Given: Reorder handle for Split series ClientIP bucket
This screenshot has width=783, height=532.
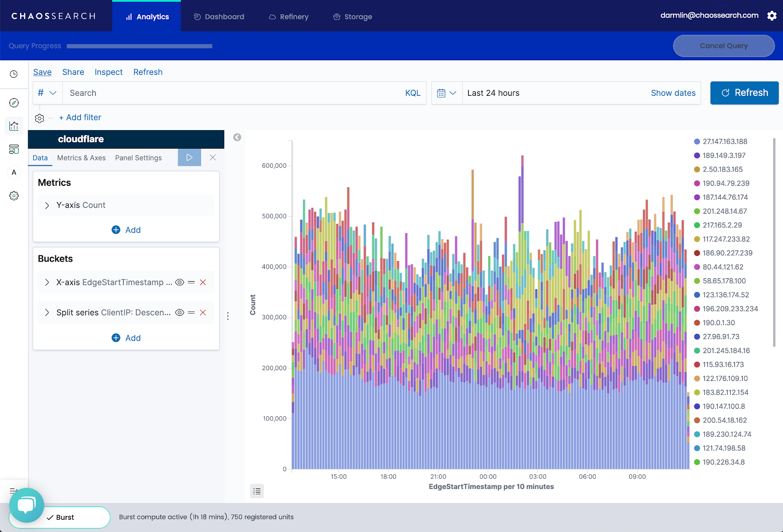Looking at the screenshot, I should [191, 312].
